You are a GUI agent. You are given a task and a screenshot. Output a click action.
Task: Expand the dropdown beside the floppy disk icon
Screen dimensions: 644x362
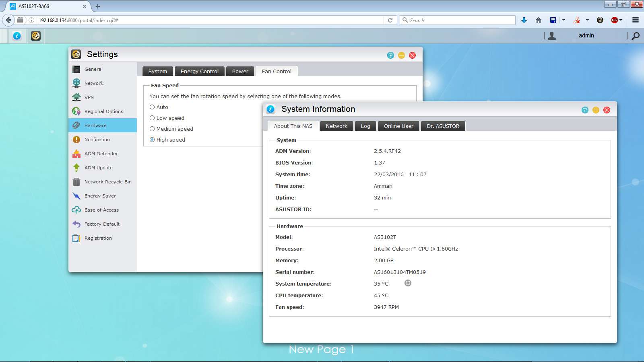pyautogui.click(x=563, y=20)
